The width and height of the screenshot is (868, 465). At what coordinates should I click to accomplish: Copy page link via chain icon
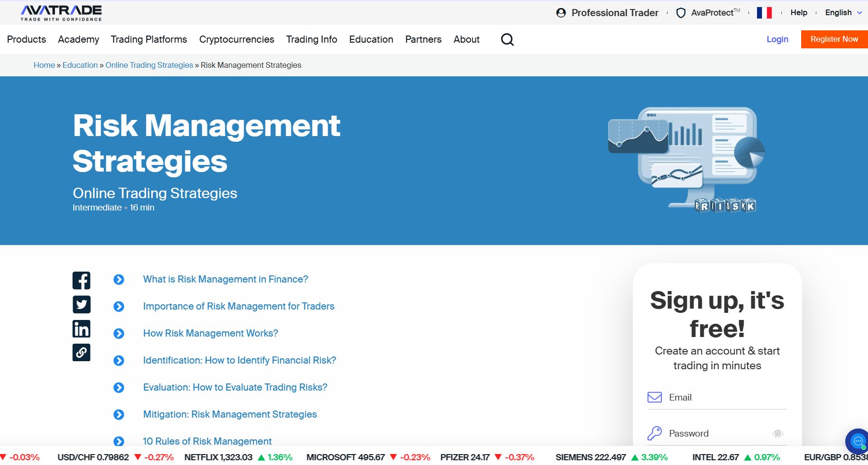(82, 352)
